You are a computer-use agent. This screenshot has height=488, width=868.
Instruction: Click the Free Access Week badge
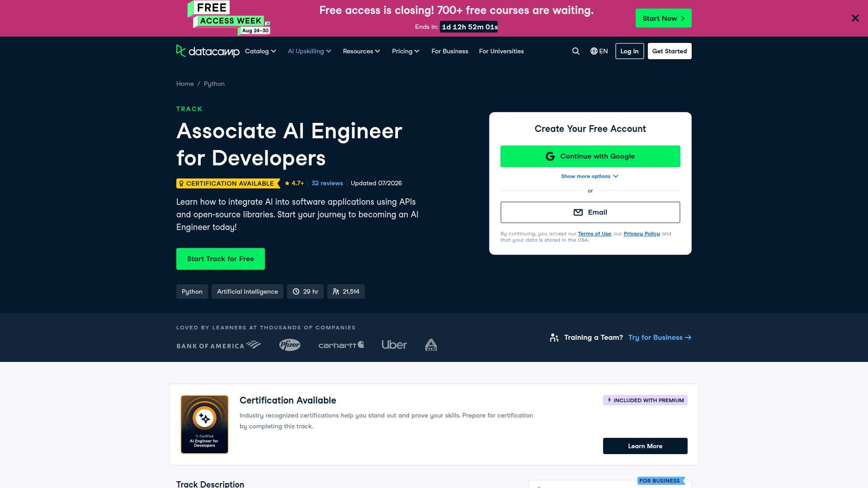click(x=229, y=18)
